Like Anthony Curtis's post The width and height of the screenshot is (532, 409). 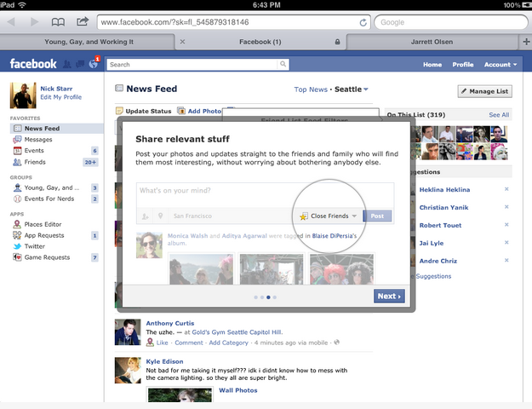[x=163, y=343]
